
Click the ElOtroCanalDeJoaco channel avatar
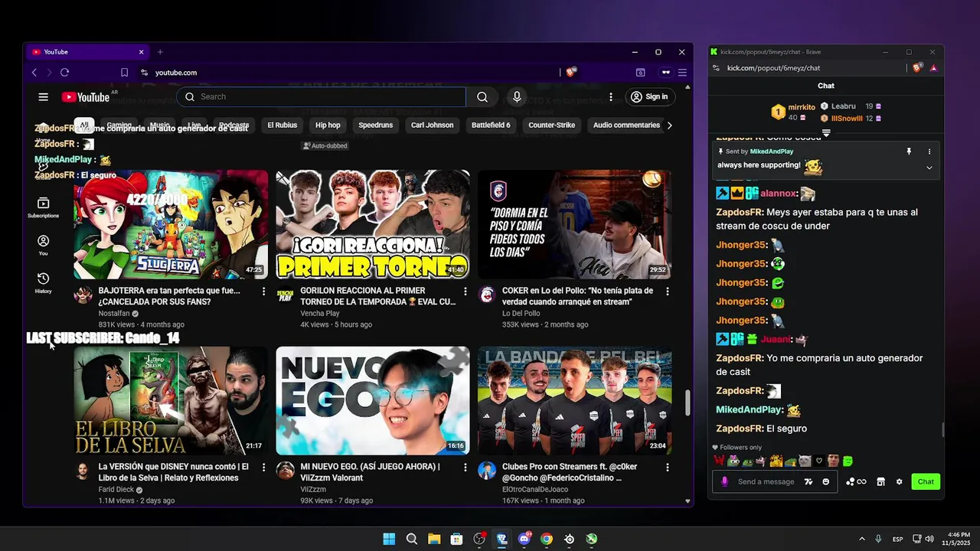pos(487,470)
